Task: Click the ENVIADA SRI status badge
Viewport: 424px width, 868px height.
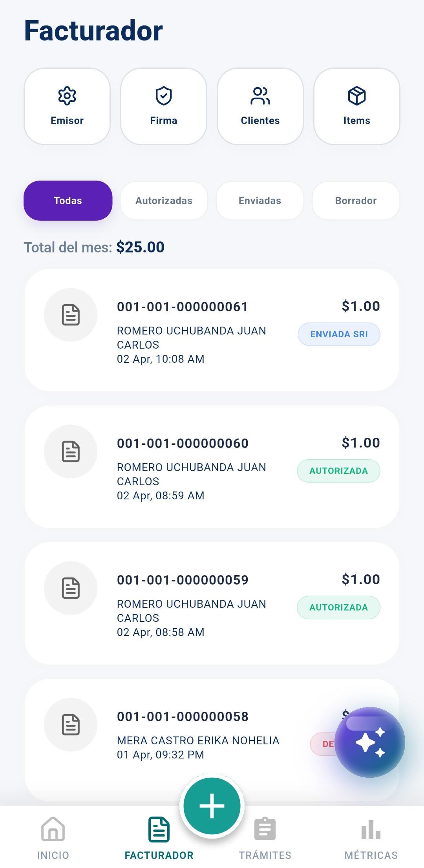Action: 339,334
